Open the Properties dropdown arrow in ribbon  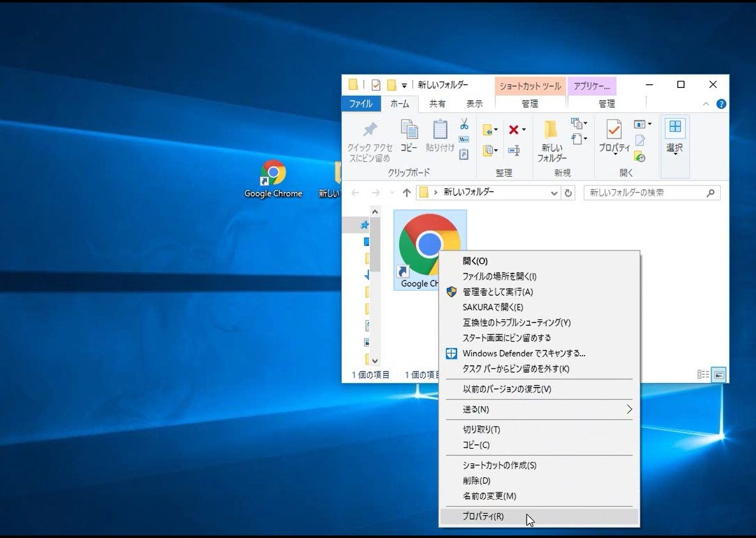click(x=614, y=154)
